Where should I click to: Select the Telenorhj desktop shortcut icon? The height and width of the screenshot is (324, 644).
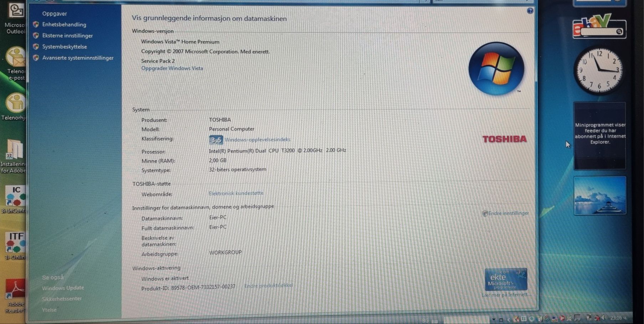click(14, 107)
